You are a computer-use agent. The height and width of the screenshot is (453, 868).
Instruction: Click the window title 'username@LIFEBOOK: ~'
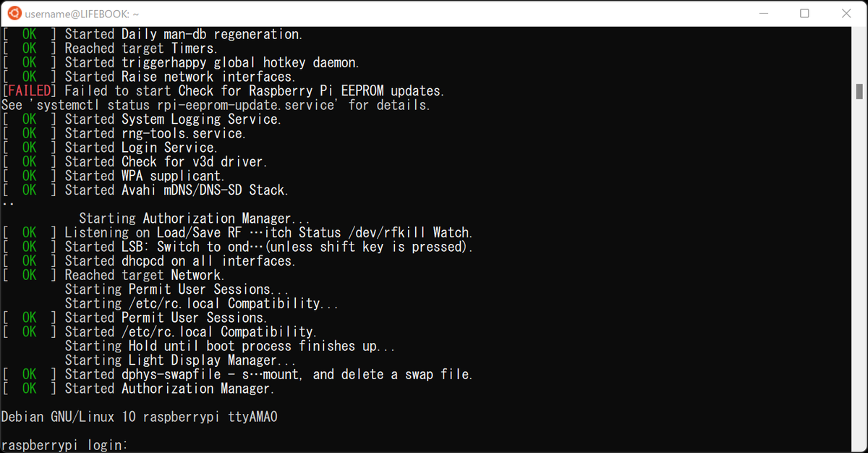[82, 14]
